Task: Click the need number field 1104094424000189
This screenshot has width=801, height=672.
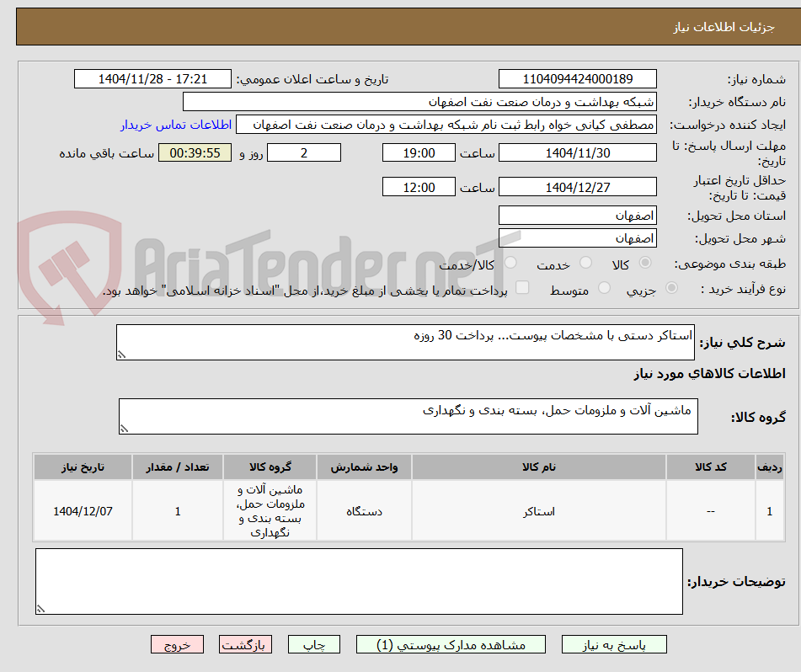Action: pyautogui.click(x=577, y=79)
